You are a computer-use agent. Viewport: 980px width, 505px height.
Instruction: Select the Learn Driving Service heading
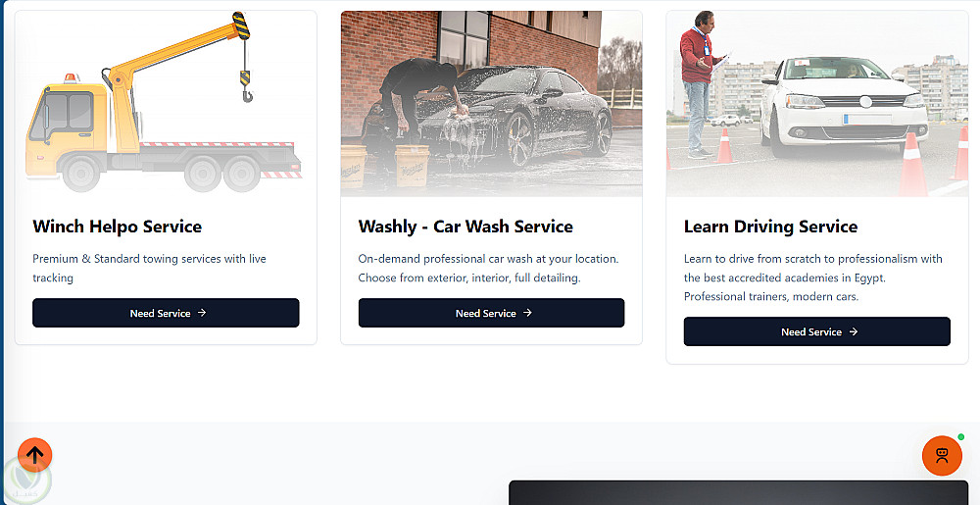[x=770, y=227]
